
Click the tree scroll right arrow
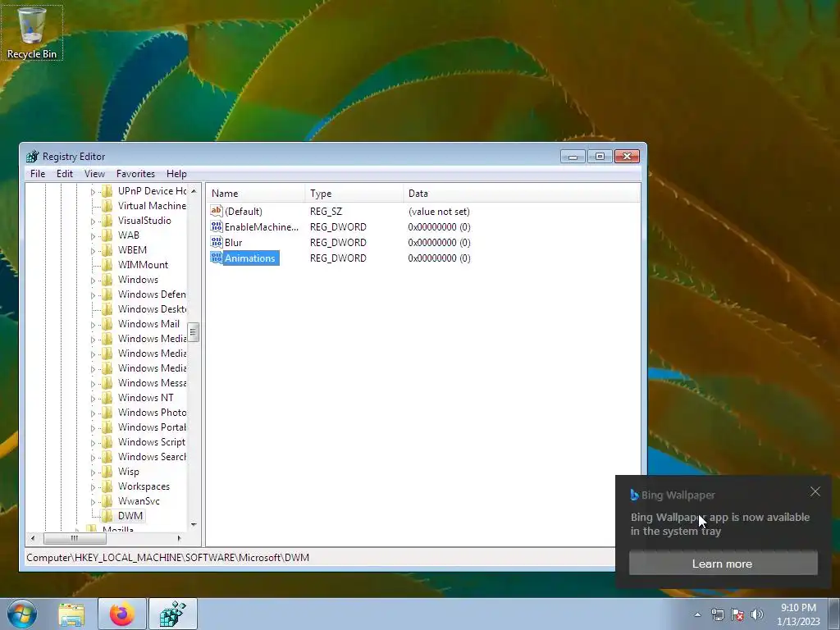point(179,538)
